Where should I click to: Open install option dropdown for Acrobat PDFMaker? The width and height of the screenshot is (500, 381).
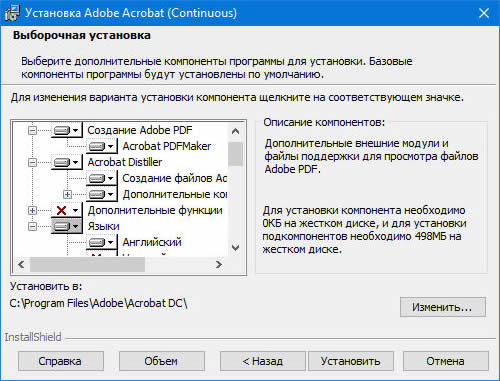click(x=102, y=146)
